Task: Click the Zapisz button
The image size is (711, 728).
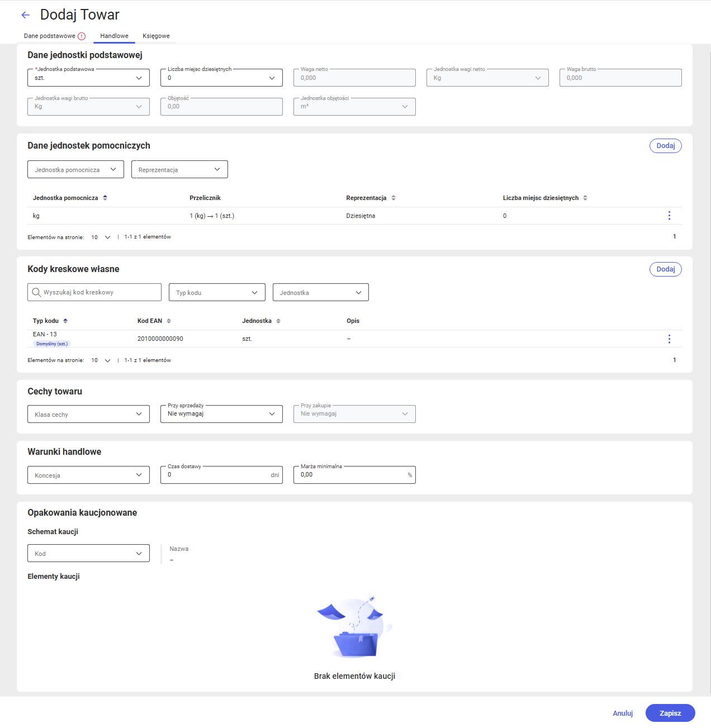Action: point(670,713)
